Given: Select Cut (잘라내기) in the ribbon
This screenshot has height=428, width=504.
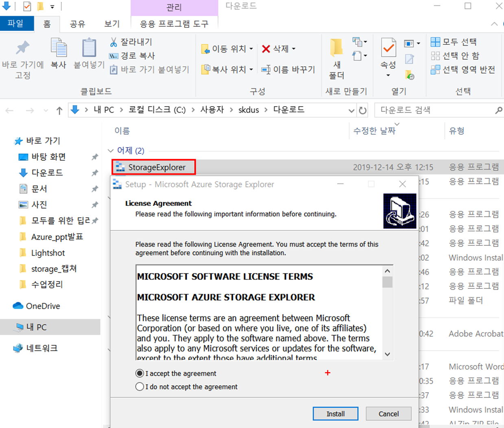Looking at the screenshot, I should [131, 42].
